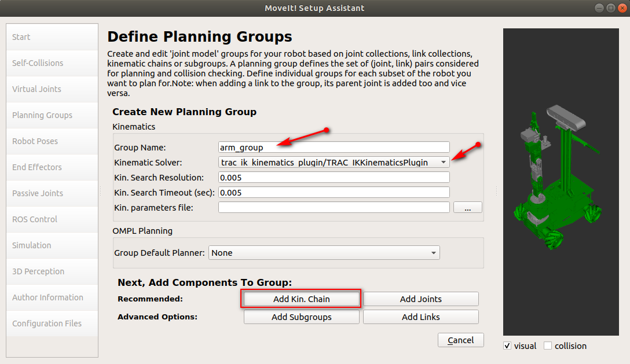Open Author Information step
The width and height of the screenshot is (630, 364).
tap(52, 297)
